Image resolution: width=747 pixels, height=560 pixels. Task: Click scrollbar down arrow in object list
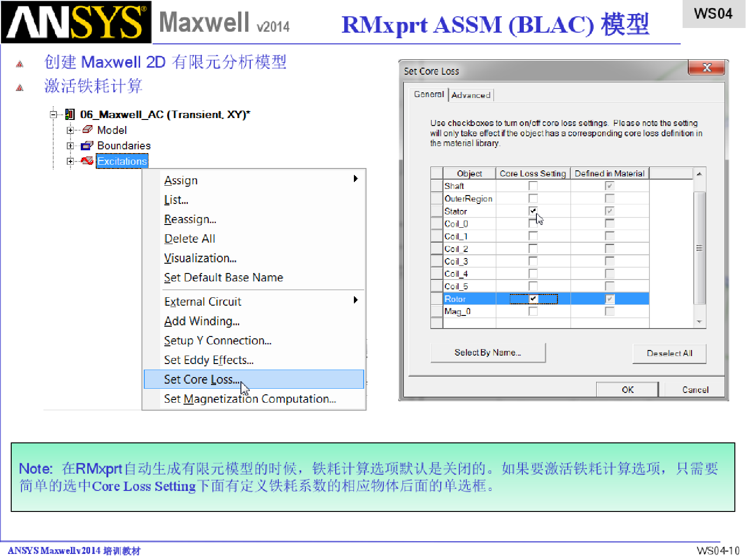699,322
